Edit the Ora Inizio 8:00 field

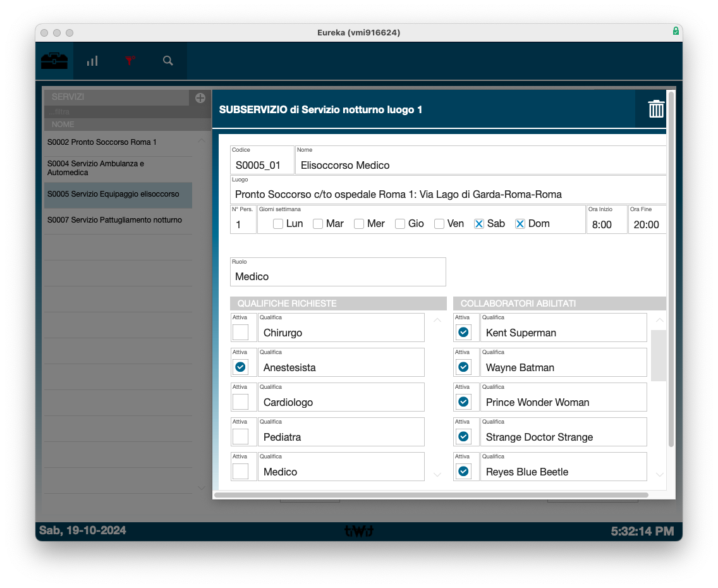(x=607, y=219)
